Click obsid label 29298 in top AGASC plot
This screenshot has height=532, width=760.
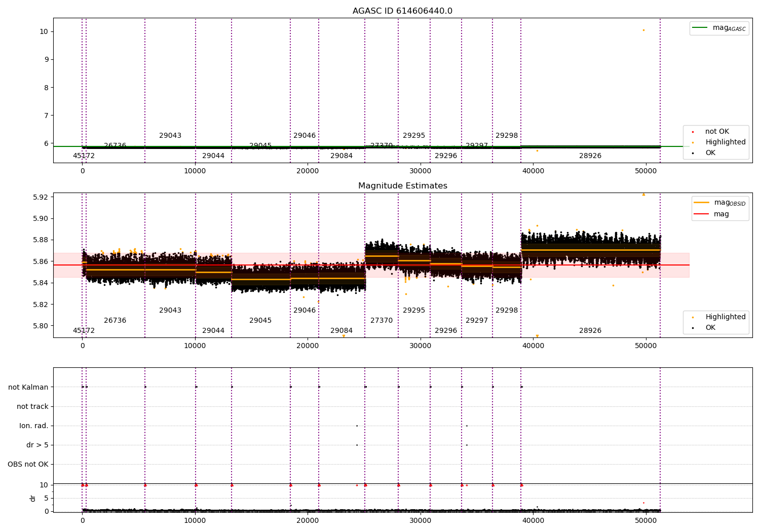click(507, 136)
